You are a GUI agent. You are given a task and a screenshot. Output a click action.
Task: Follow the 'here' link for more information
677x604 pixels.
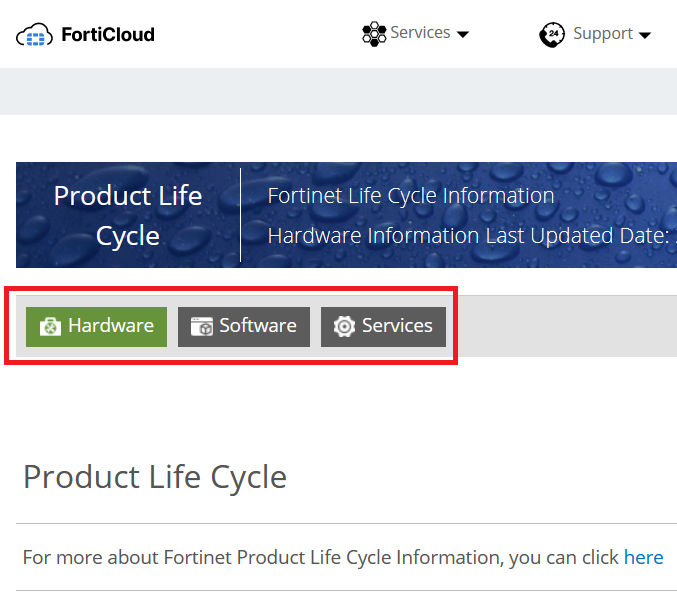pyautogui.click(x=643, y=557)
